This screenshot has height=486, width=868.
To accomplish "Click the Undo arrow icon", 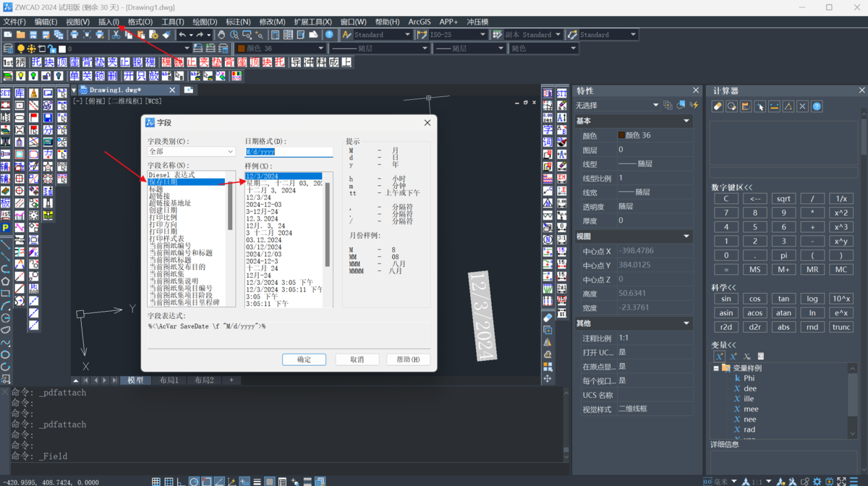I will click(x=183, y=35).
